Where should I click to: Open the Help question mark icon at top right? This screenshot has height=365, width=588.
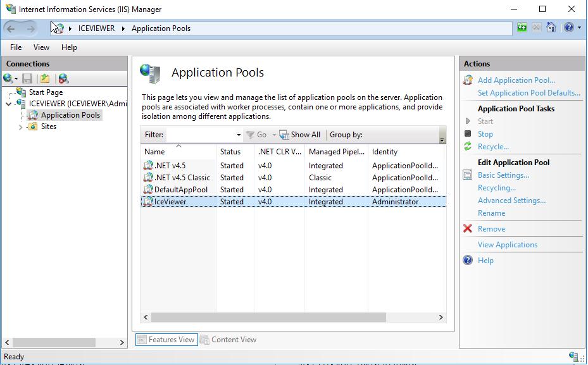tap(569, 28)
